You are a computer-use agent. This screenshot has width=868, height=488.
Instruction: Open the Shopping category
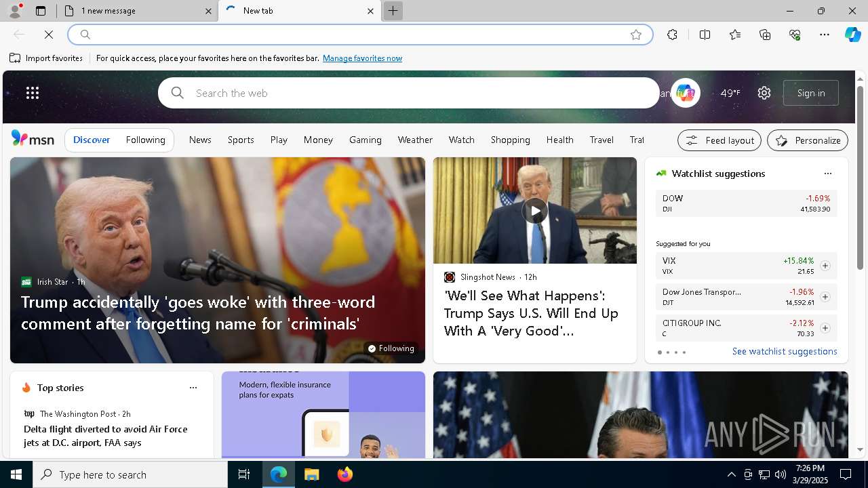(510, 140)
